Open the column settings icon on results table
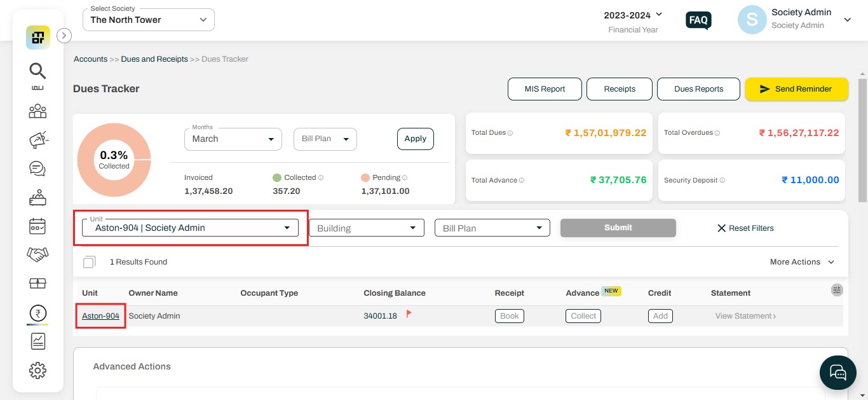 coord(837,290)
